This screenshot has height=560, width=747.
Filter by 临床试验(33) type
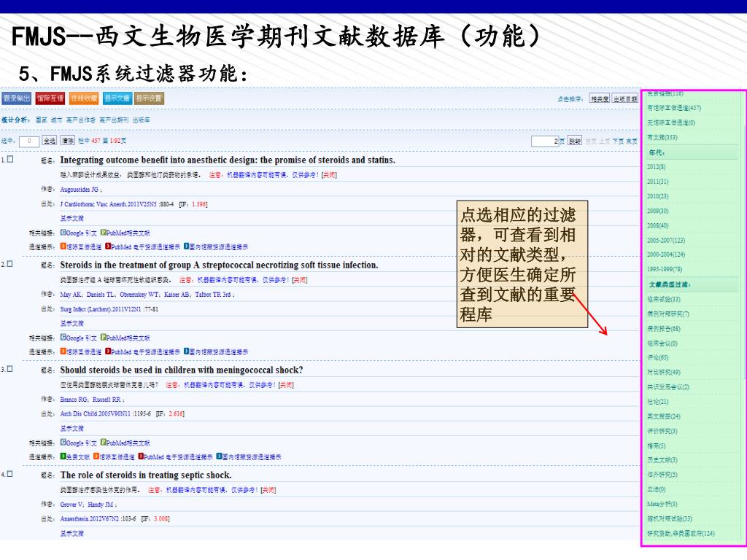[664, 299]
